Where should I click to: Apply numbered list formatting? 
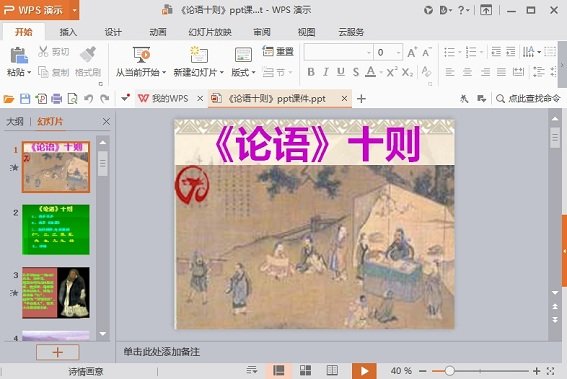pos(471,52)
